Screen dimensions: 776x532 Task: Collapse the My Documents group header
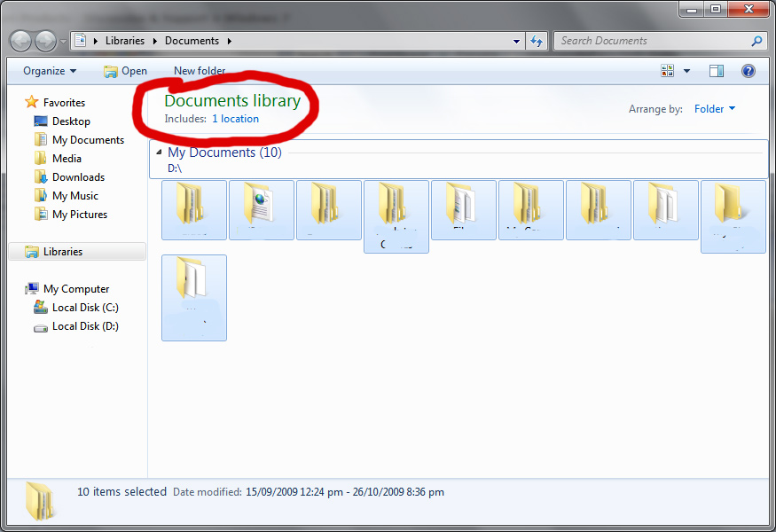coord(160,152)
